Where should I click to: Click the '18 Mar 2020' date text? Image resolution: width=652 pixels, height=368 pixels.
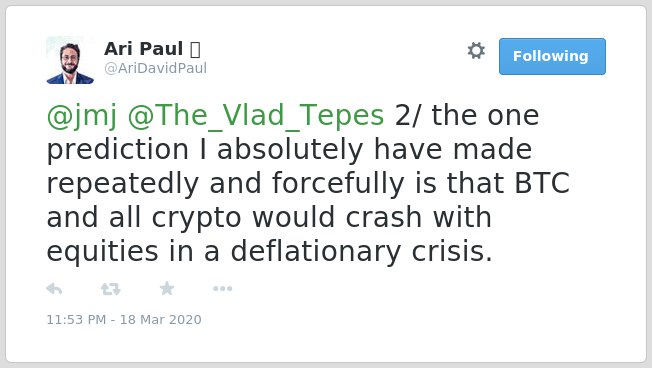[x=161, y=319]
